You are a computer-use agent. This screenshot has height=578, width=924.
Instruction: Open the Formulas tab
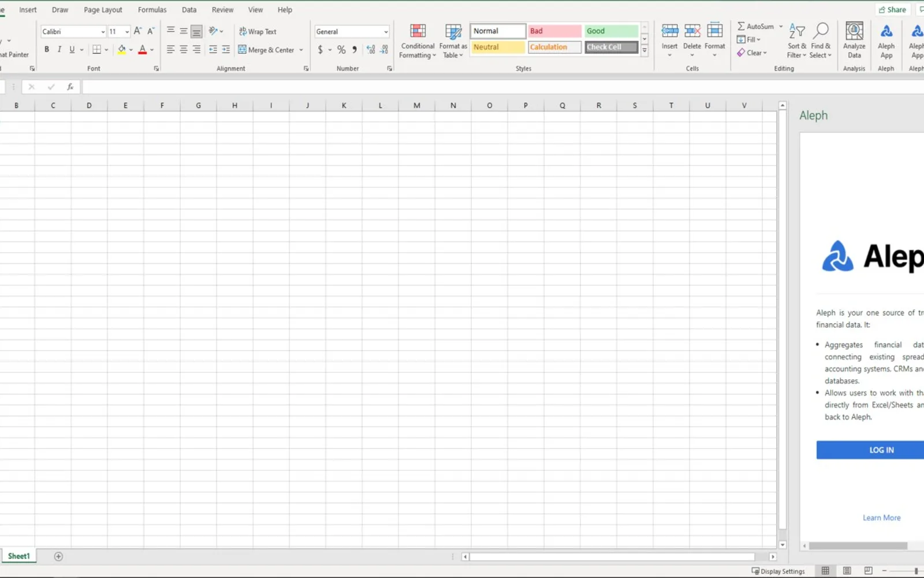(152, 10)
